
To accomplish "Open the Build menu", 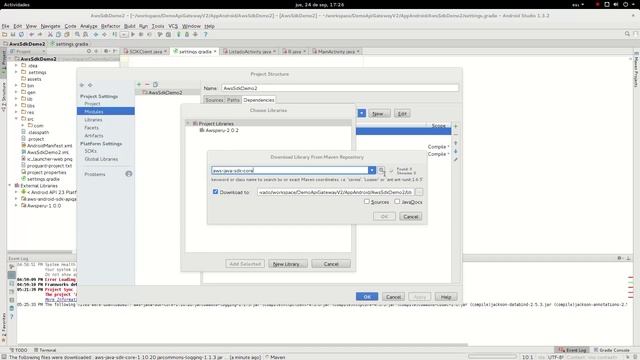I will tap(129, 26).
